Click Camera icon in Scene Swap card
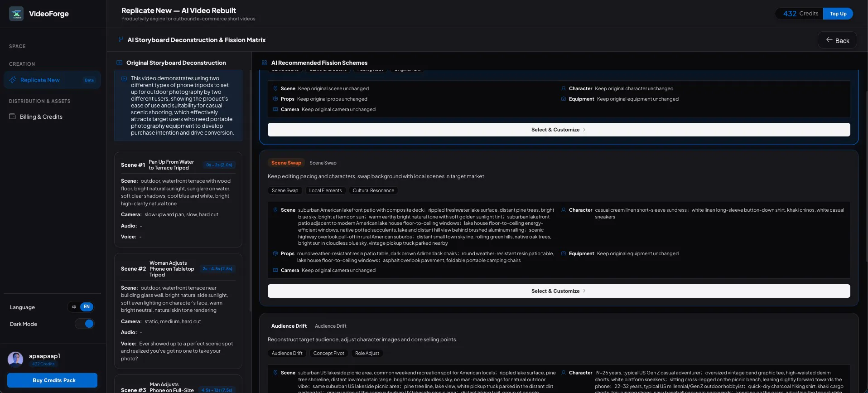This screenshot has width=868, height=393. pos(275,270)
